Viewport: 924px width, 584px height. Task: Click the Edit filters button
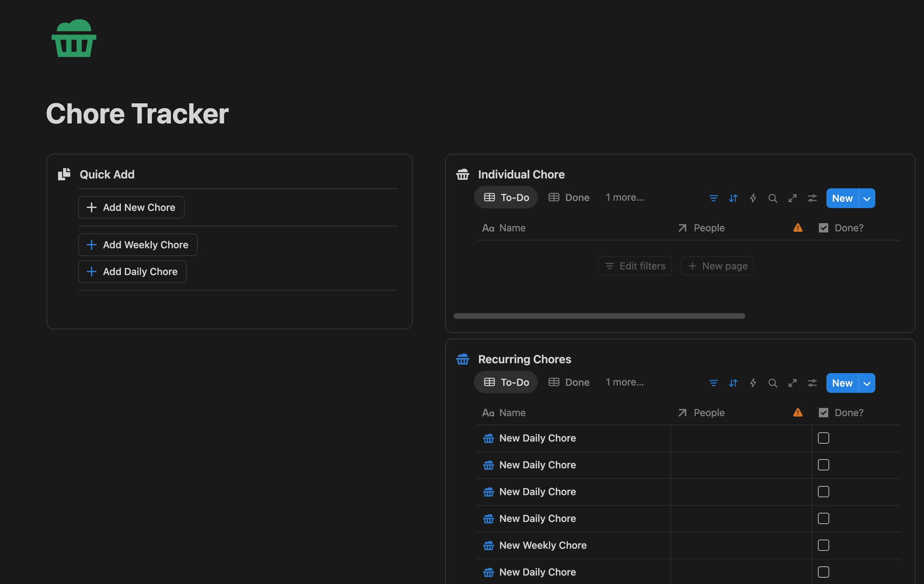tap(635, 266)
